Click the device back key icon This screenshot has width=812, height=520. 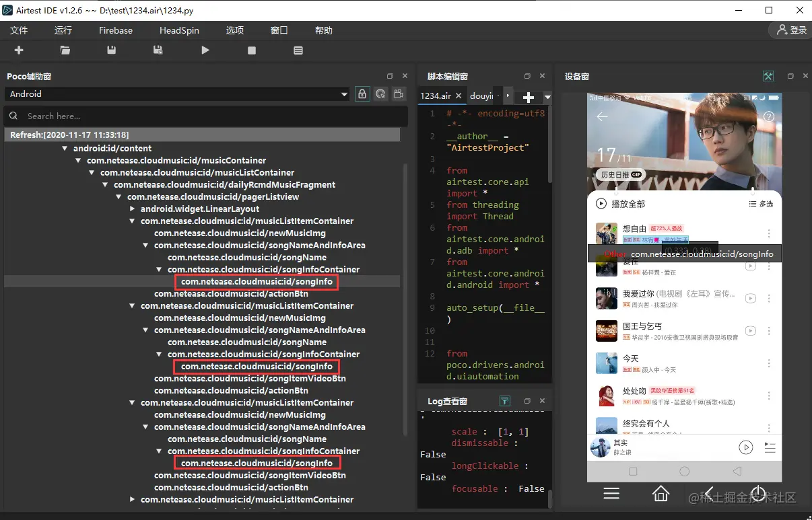709,494
